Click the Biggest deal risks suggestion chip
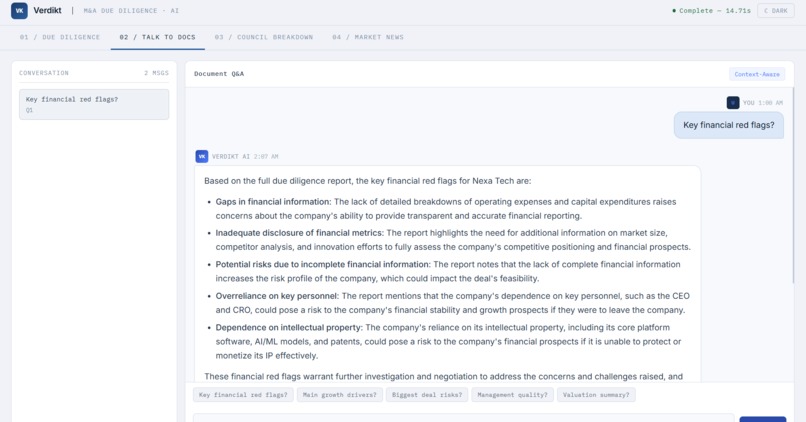The height and width of the screenshot is (422, 806). point(427,395)
